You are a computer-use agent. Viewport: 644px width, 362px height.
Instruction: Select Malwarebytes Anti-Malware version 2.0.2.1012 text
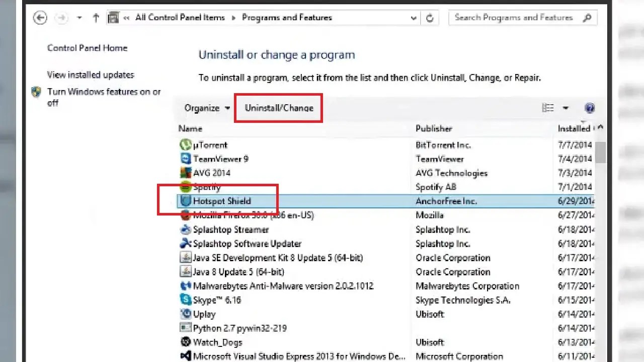(283, 286)
